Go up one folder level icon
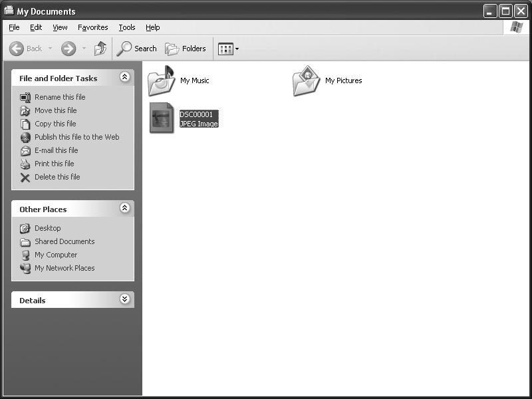 100,49
